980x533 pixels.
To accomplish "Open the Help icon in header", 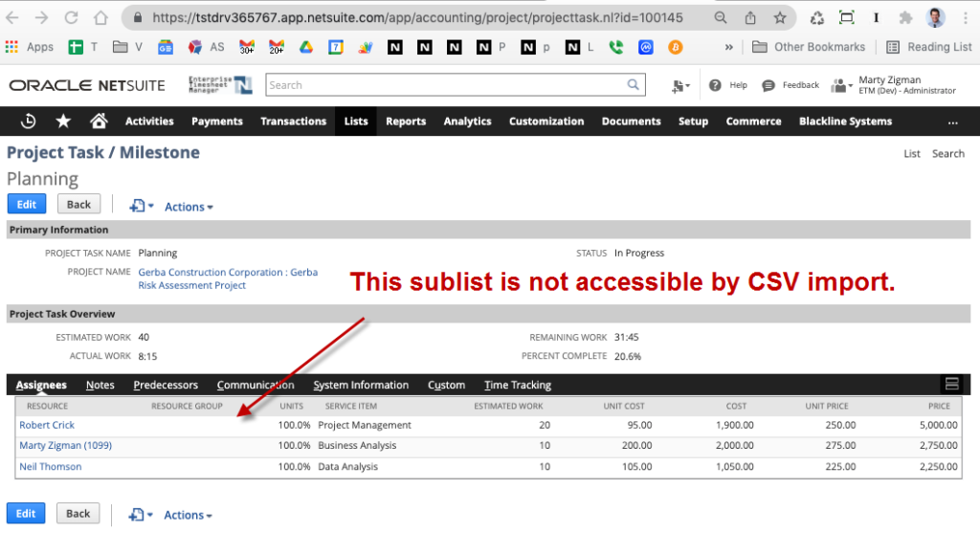I will tap(715, 85).
